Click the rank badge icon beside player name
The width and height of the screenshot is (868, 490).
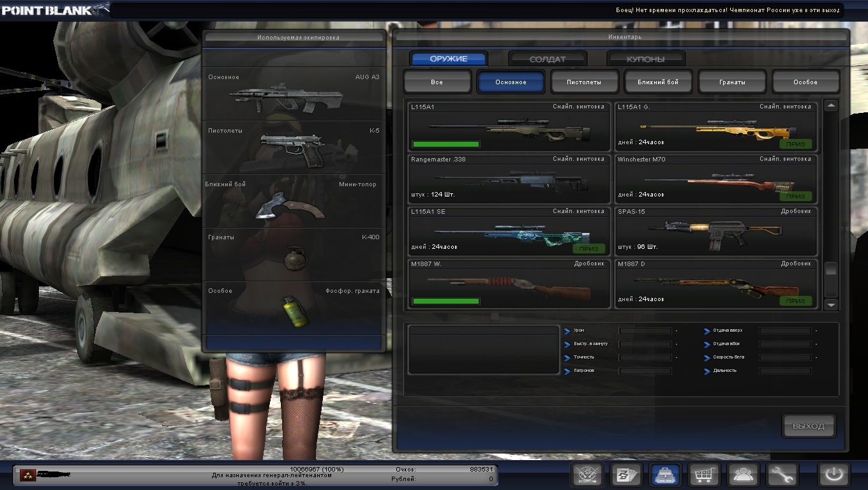tap(27, 475)
